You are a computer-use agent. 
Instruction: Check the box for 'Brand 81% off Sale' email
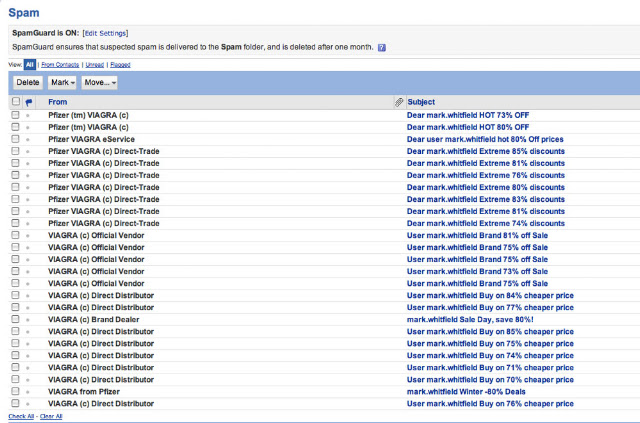pyautogui.click(x=16, y=235)
